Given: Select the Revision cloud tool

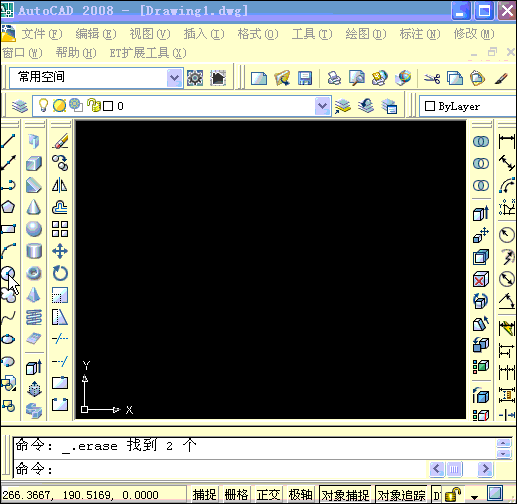Looking at the screenshot, I should tap(8, 295).
